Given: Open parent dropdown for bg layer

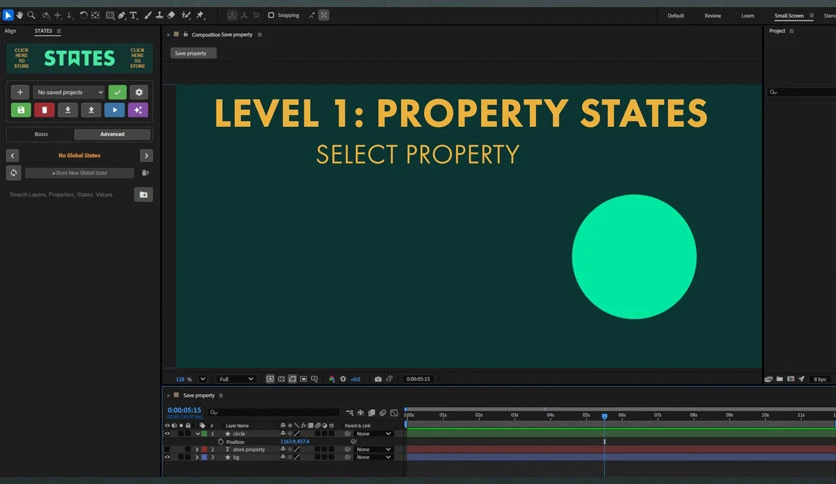Looking at the screenshot, I should [374, 457].
